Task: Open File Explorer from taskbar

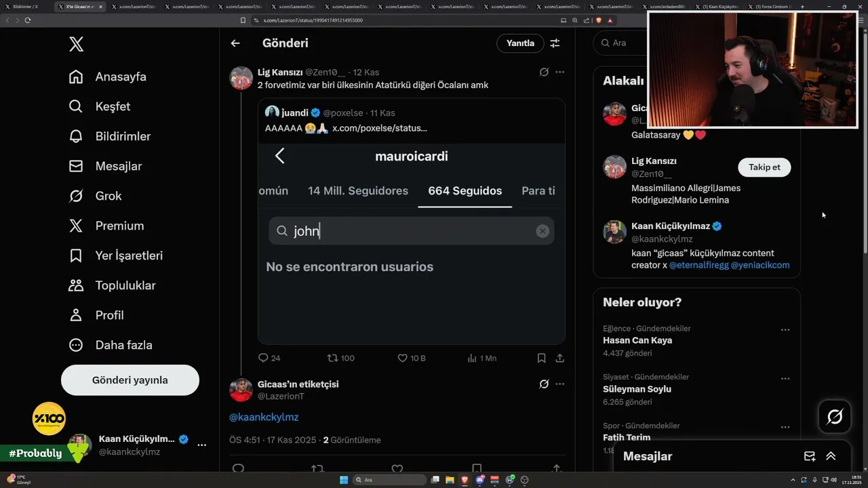Action: coord(450,480)
